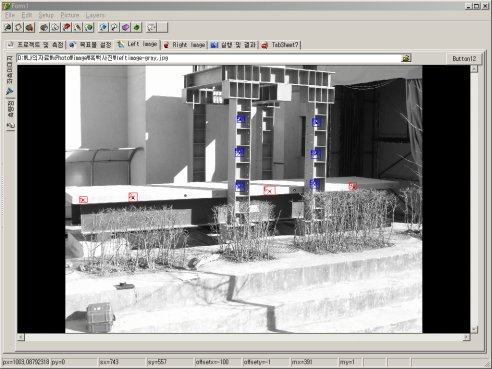Image resolution: width=492 pixels, height=369 pixels.
Task: Click the green gem toolbar icon
Action: (137, 27)
